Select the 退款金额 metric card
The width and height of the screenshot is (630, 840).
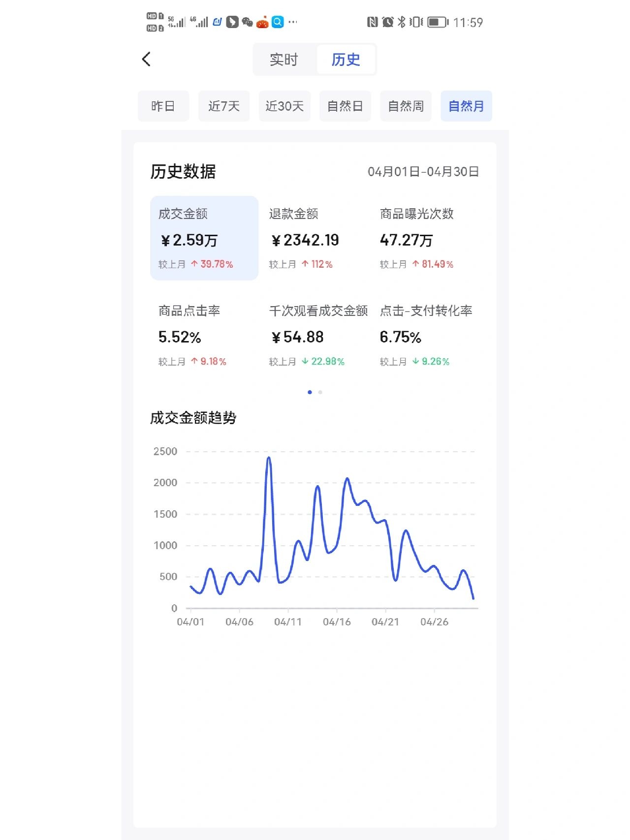click(x=315, y=238)
